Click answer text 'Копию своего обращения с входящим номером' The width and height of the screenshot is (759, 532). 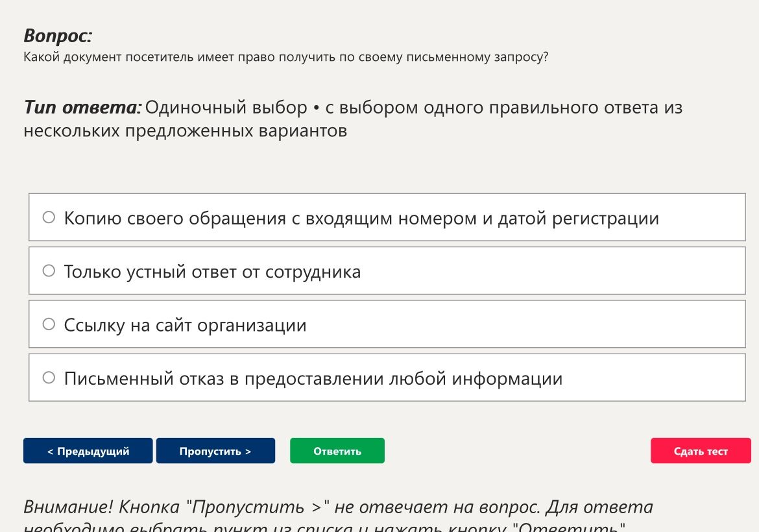point(271,219)
